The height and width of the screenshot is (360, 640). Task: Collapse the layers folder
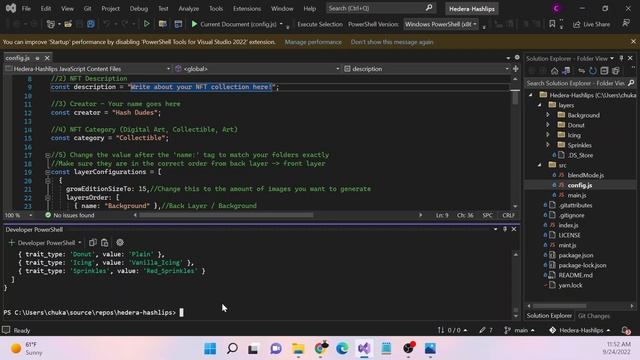coord(540,105)
